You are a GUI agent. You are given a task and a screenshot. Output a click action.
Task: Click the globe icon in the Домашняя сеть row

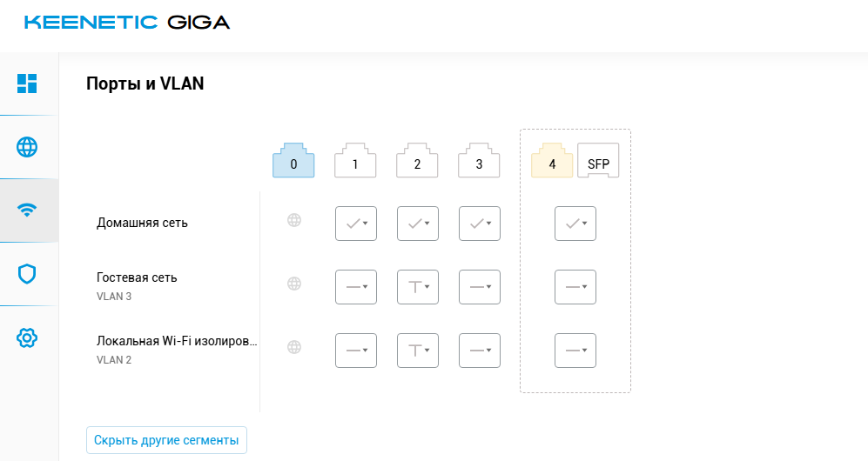[294, 221]
